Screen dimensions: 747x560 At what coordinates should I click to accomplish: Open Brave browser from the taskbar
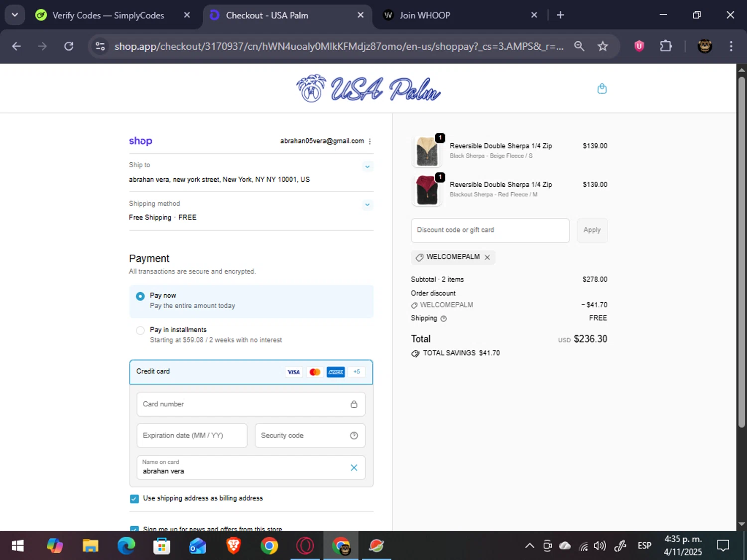[x=233, y=546]
